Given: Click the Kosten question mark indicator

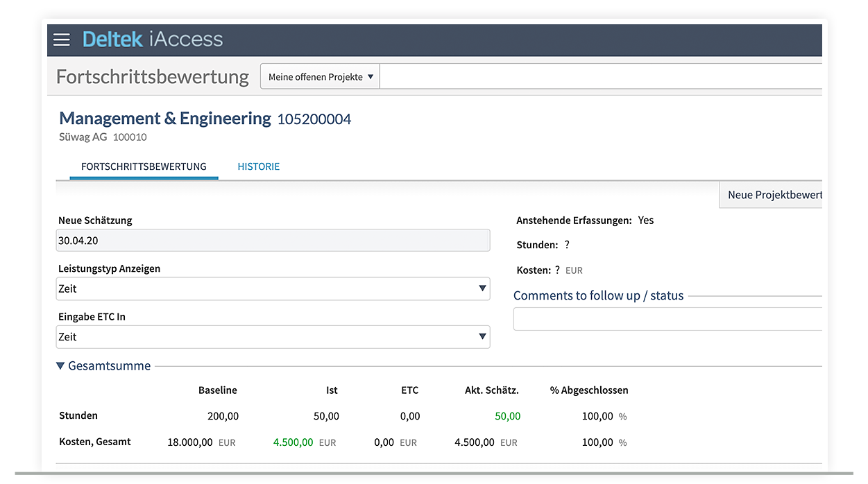Looking at the screenshot, I should pos(560,270).
